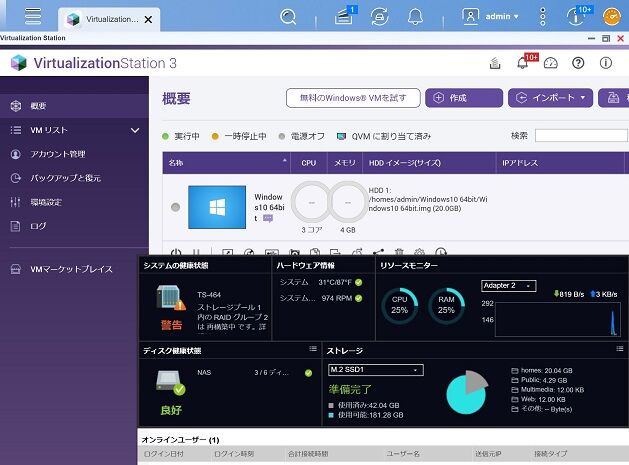629x465 pixels.
Task: Open the resource gauge icon in header
Action: tap(550, 63)
